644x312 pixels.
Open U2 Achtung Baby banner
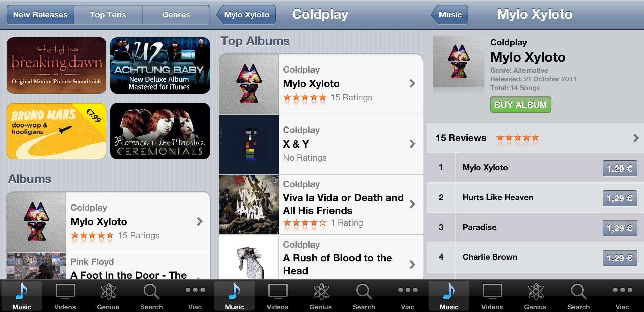160,65
